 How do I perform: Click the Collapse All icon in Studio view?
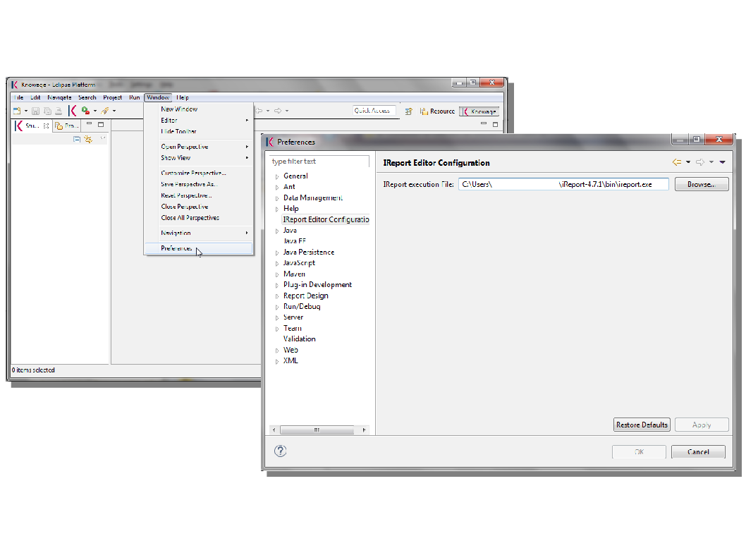pos(77,140)
